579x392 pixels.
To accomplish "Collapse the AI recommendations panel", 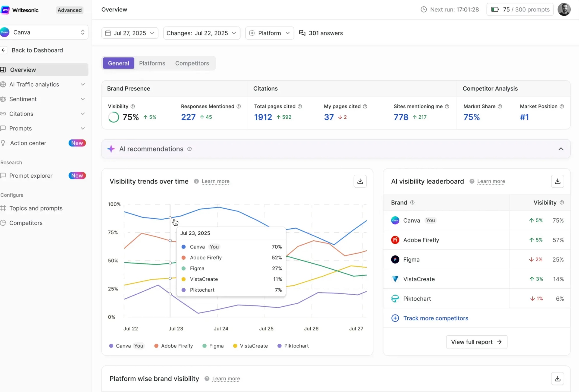I will coord(561,149).
